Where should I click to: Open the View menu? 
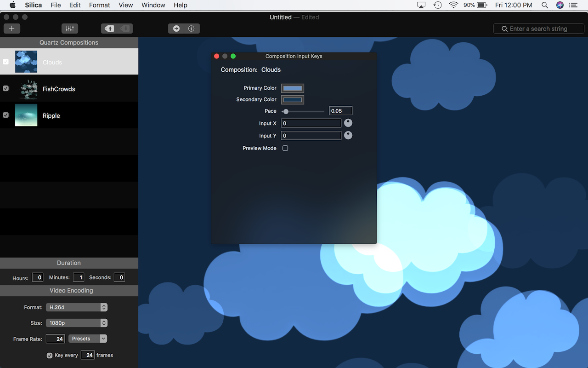click(126, 5)
